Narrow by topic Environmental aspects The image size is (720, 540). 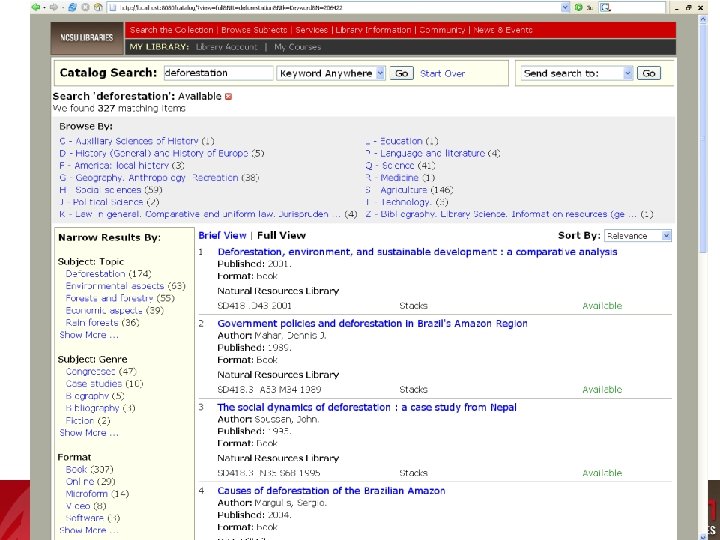pos(125,286)
